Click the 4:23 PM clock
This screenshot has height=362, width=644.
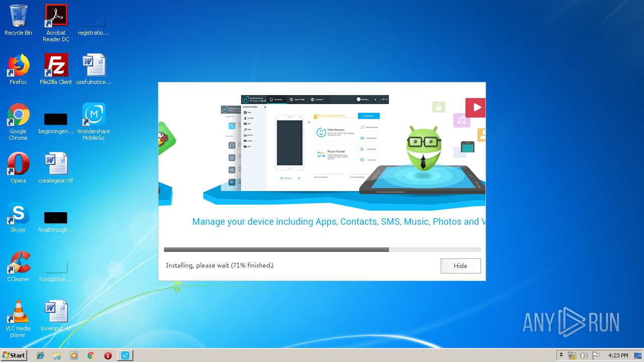tap(618, 355)
